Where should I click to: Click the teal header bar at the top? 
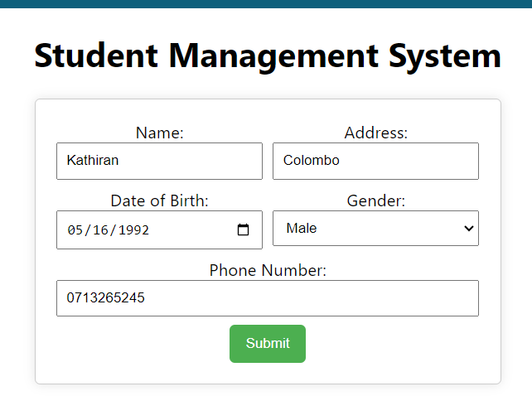(265, 3)
